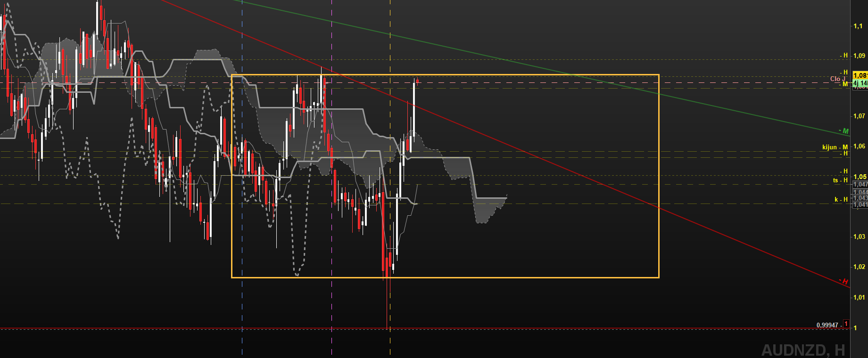Select the orange rectangle's top edge
This screenshot has width=868, height=358.
tap(445, 75)
